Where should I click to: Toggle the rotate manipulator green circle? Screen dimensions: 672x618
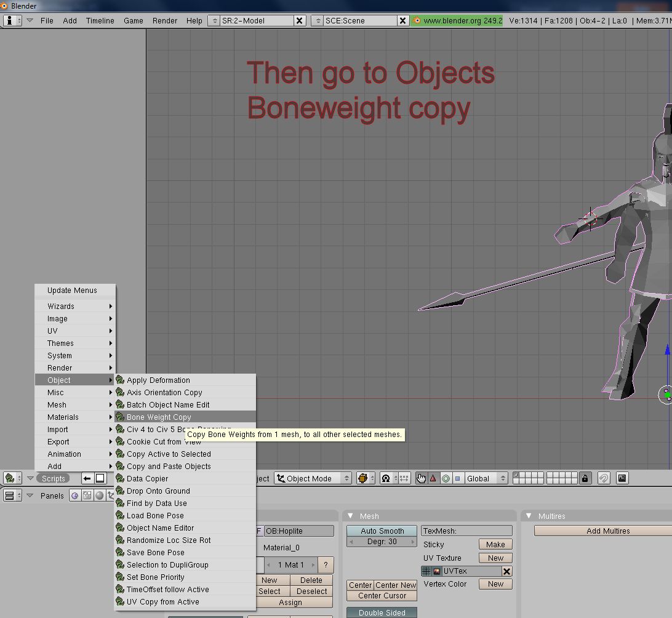pyautogui.click(x=446, y=478)
